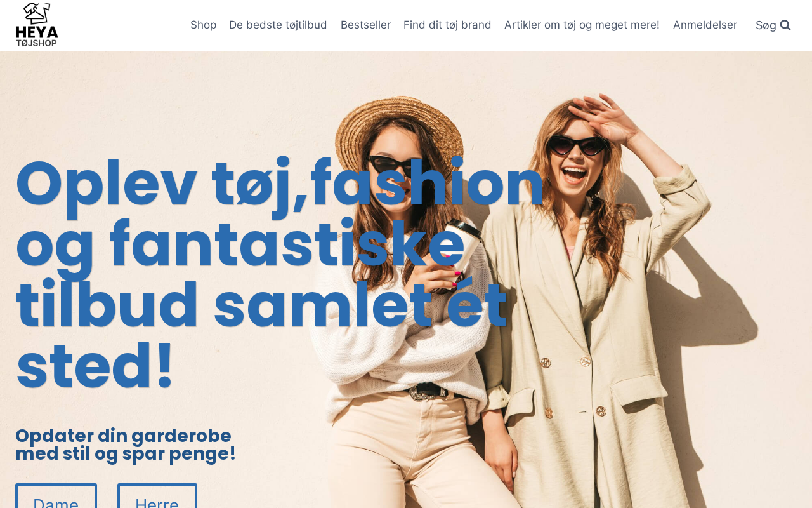Viewport: 812px width, 508px height.
Task: Click the word sted! in headline
Action: point(95,366)
